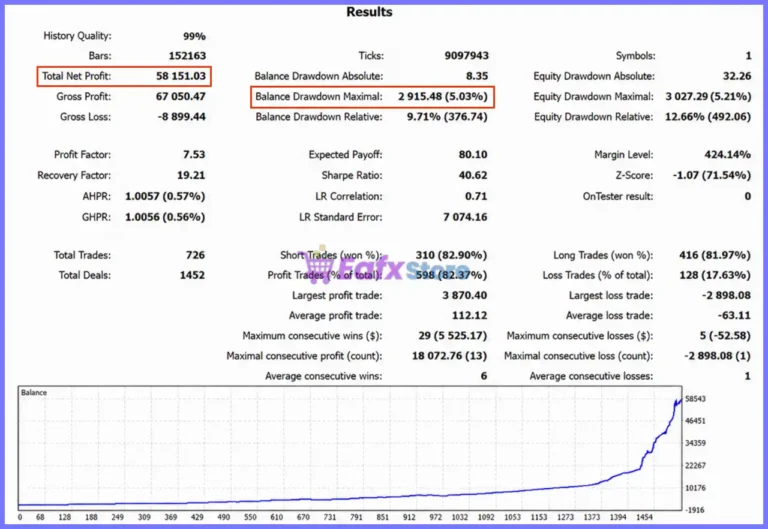Click the Profit Factor label
The width and height of the screenshot is (768, 529).
(x=82, y=155)
